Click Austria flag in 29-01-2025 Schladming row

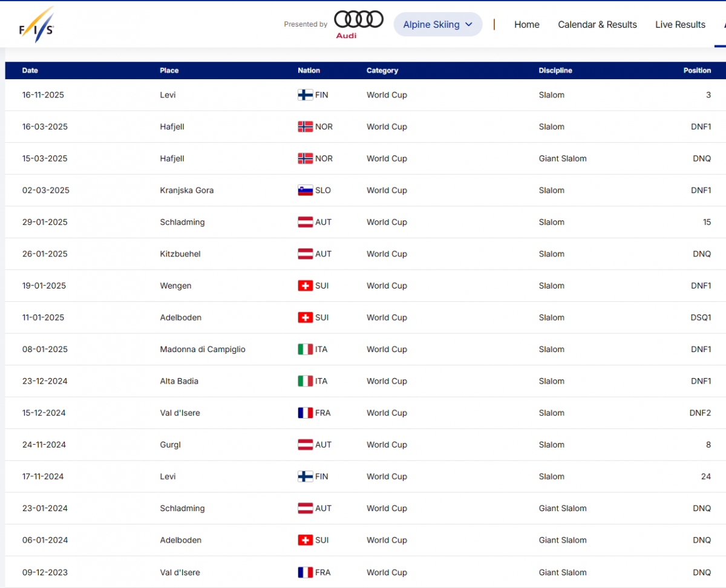pos(306,222)
